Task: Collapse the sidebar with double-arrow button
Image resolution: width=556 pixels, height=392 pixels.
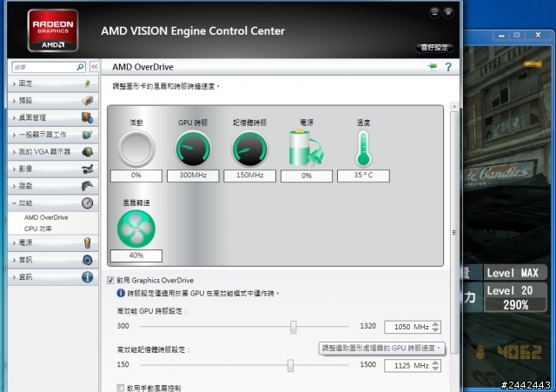Action: coord(94,67)
